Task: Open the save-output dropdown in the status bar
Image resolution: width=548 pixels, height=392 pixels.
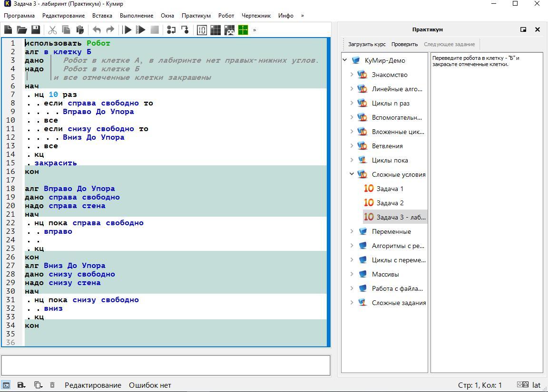Action: coord(21,385)
